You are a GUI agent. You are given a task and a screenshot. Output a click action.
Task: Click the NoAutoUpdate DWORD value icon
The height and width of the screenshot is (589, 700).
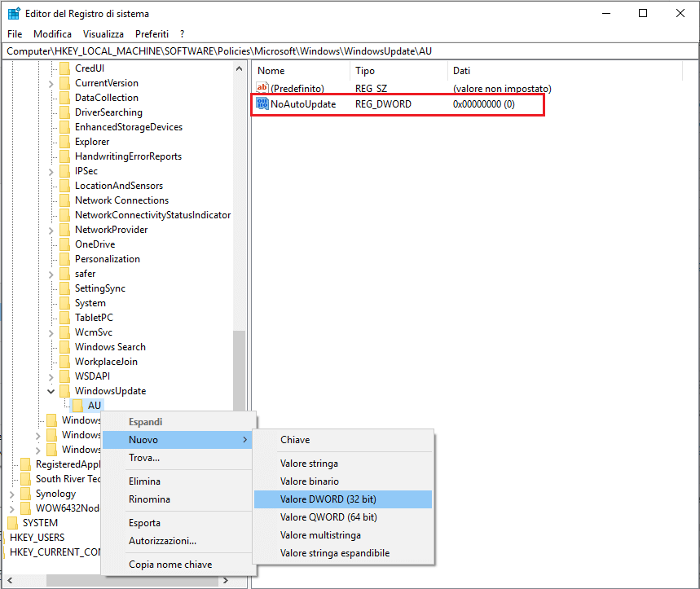tap(262, 104)
